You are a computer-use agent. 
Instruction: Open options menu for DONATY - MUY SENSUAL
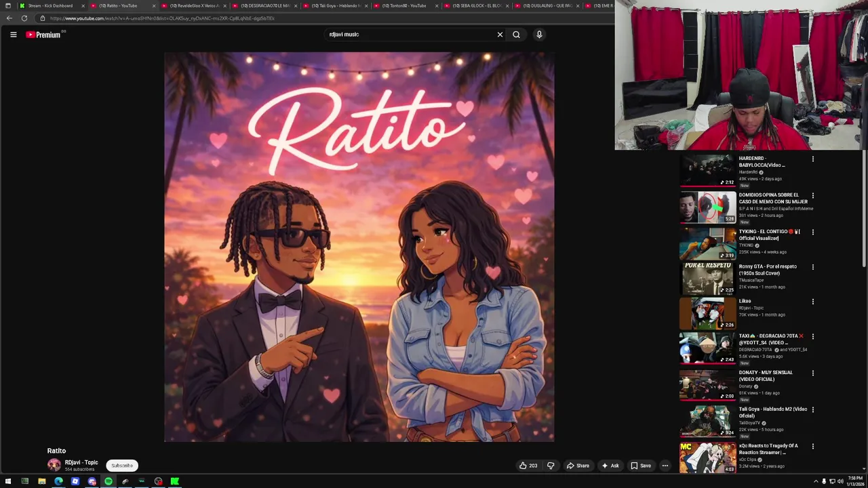(x=813, y=373)
